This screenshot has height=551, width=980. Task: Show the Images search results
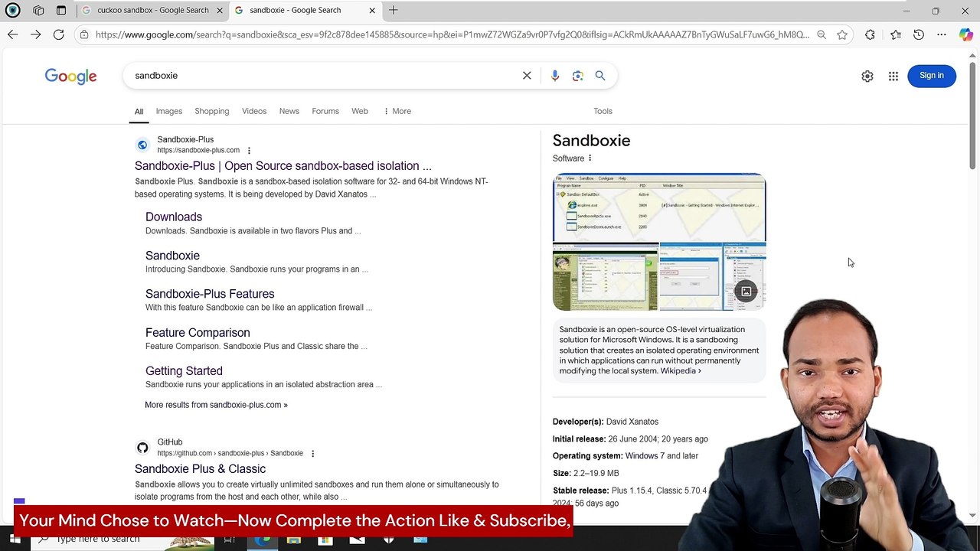pyautogui.click(x=169, y=111)
